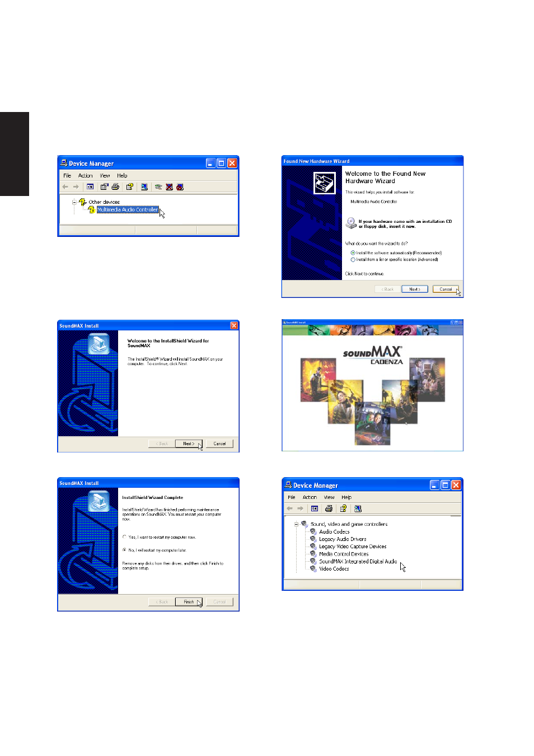
Task: Click Cancel in the Found New Hardware Wizard
Action: (446, 289)
